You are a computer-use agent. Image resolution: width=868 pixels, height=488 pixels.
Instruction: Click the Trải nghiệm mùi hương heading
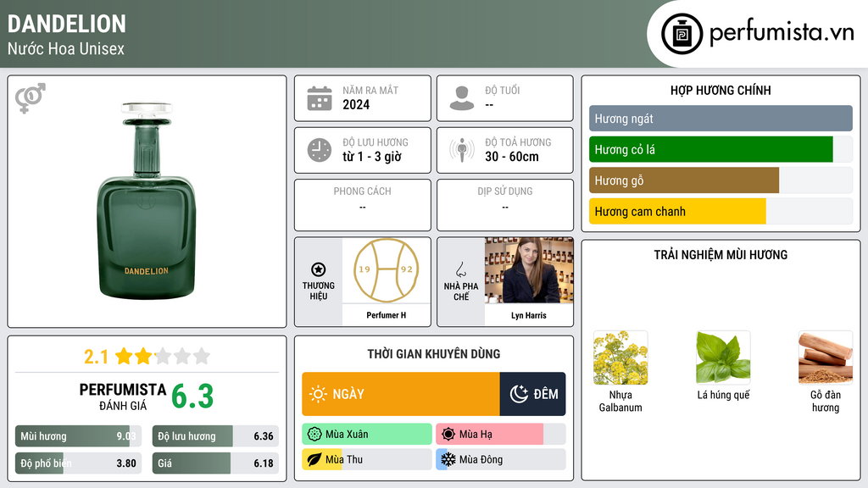coord(721,254)
